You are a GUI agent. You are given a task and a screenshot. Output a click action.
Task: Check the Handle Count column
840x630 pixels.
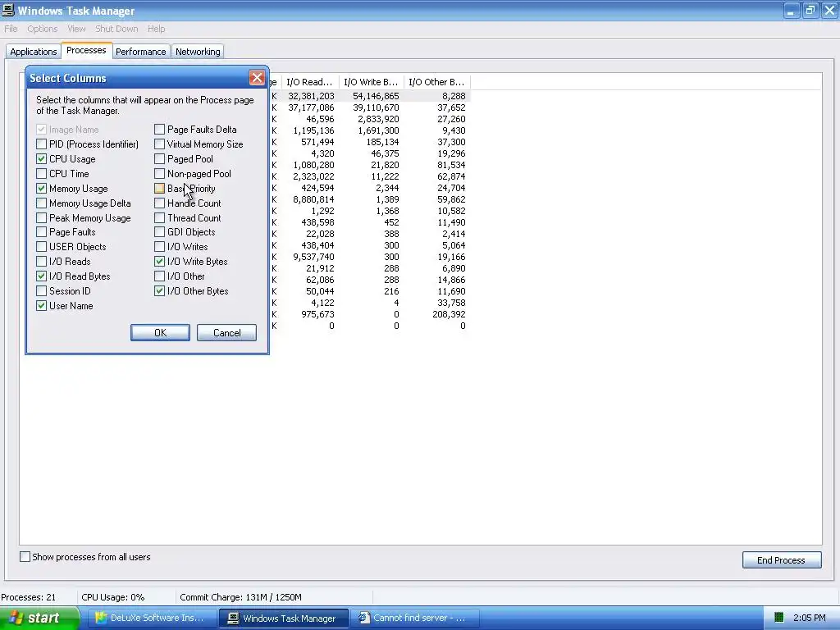(159, 203)
